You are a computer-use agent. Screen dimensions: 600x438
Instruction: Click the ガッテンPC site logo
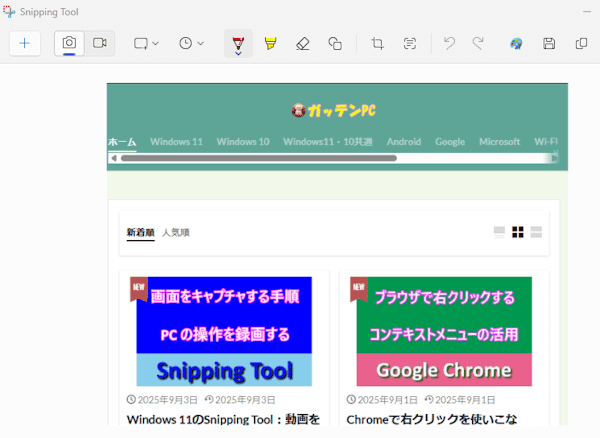click(333, 111)
